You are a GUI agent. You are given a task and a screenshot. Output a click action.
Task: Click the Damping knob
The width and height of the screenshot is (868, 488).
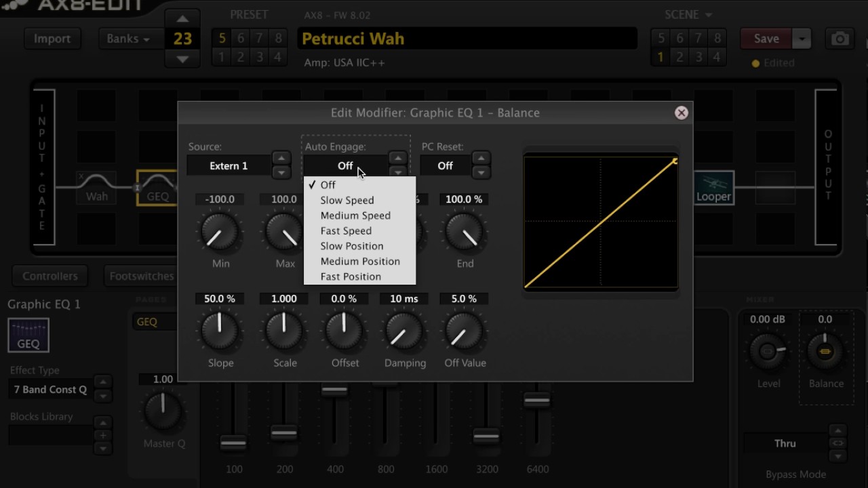click(x=405, y=331)
